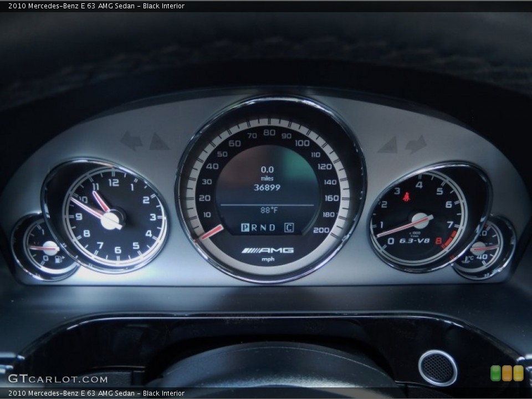Click the center hub of the analog clock

112,219
